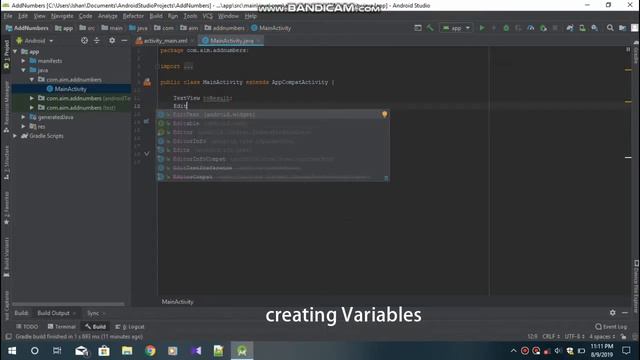The image size is (640, 360).
Task: Click the intention light bulb in autocomplete popup
Action: tap(384, 115)
